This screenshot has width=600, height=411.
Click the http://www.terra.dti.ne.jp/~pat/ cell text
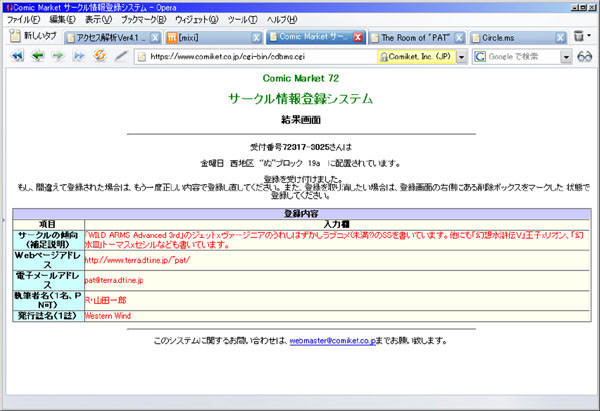click(x=137, y=260)
